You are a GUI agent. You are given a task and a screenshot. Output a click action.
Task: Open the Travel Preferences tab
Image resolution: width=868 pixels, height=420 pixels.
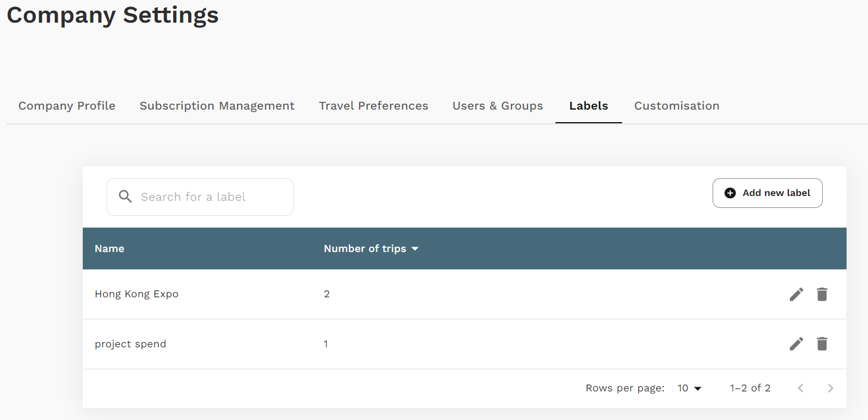coord(373,106)
